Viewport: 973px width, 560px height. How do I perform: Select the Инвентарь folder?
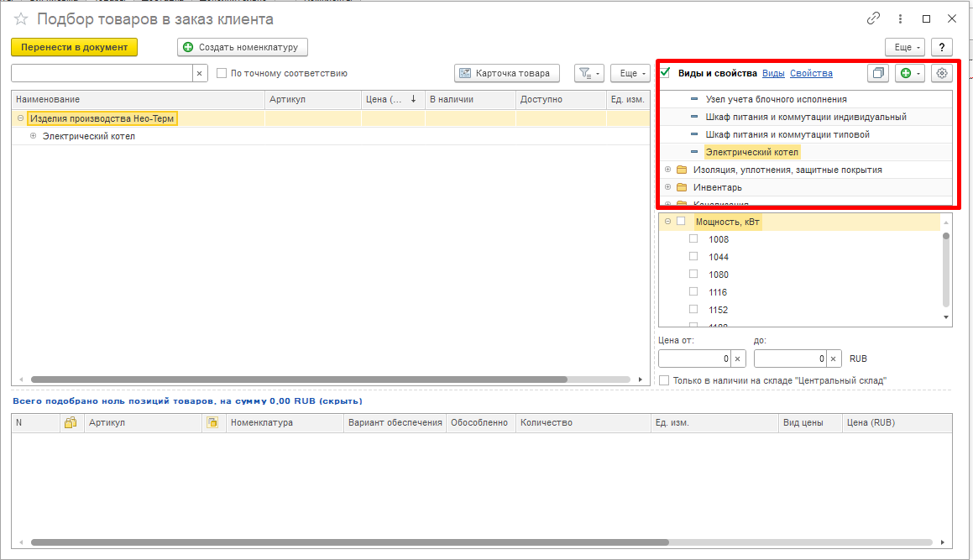(x=717, y=187)
